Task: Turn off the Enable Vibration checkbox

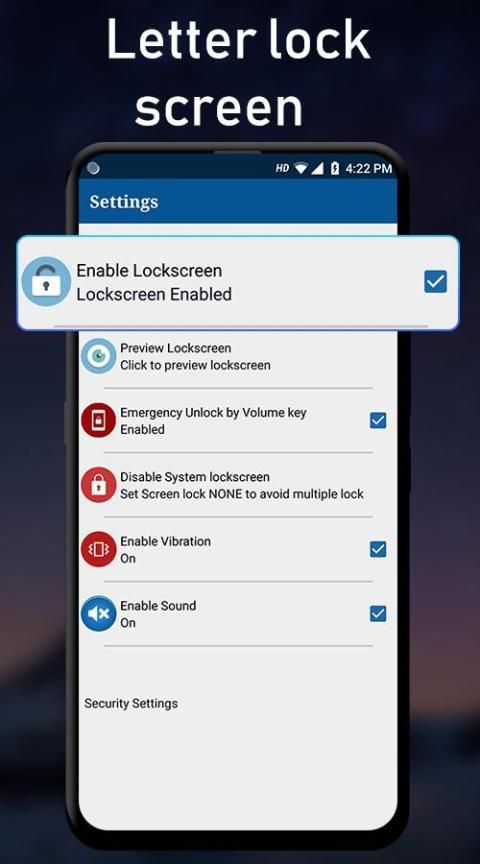Action: coord(377,549)
